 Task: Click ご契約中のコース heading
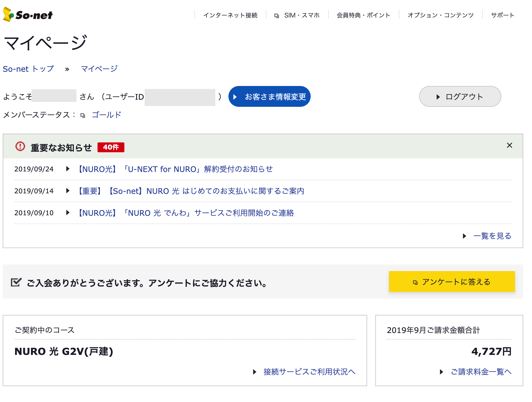pos(44,330)
